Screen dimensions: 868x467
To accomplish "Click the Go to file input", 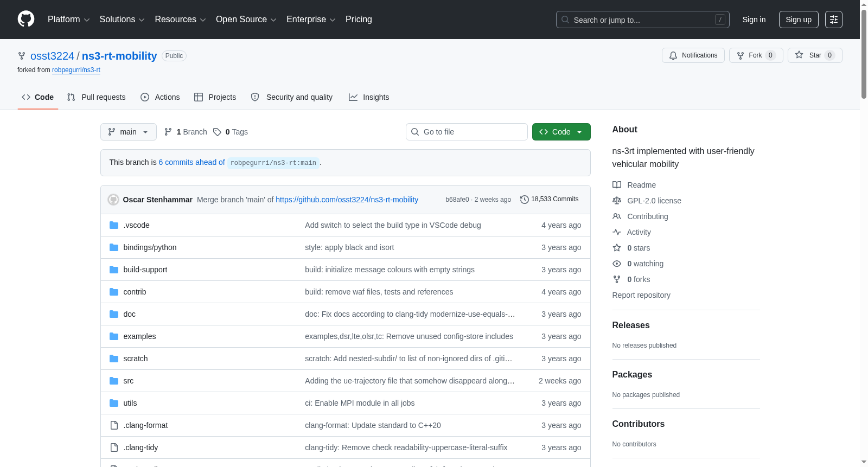I will point(467,132).
